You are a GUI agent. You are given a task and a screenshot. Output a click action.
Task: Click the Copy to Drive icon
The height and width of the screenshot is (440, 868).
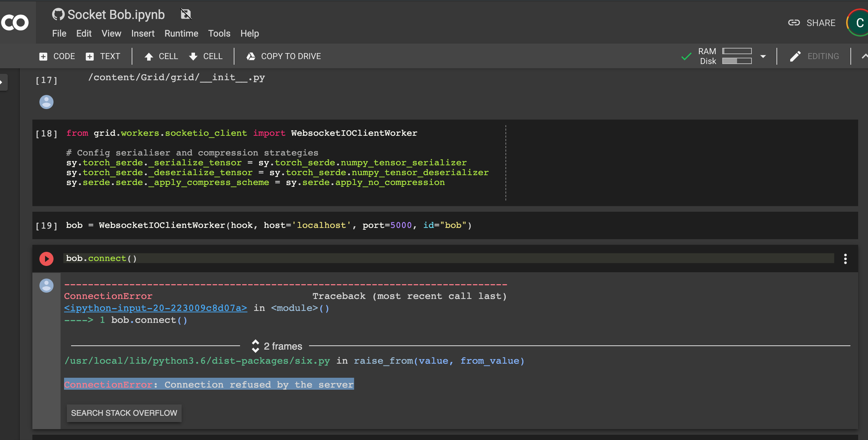pos(251,56)
